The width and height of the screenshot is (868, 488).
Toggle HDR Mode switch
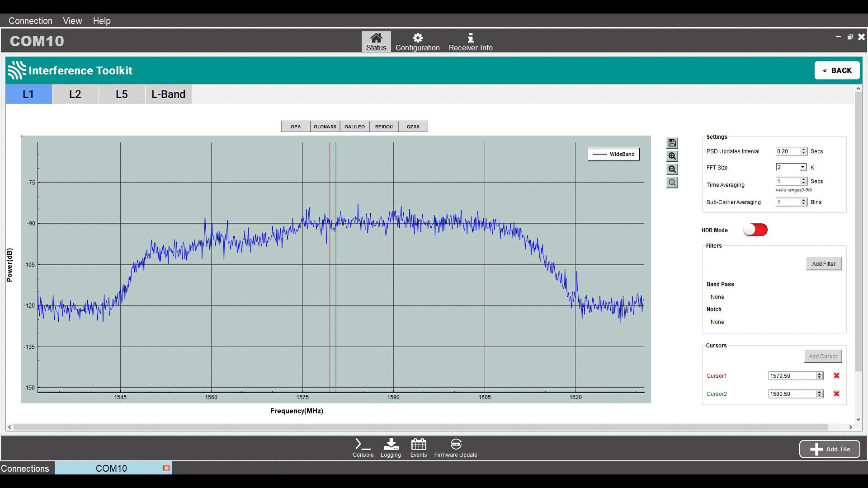point(755,230)
